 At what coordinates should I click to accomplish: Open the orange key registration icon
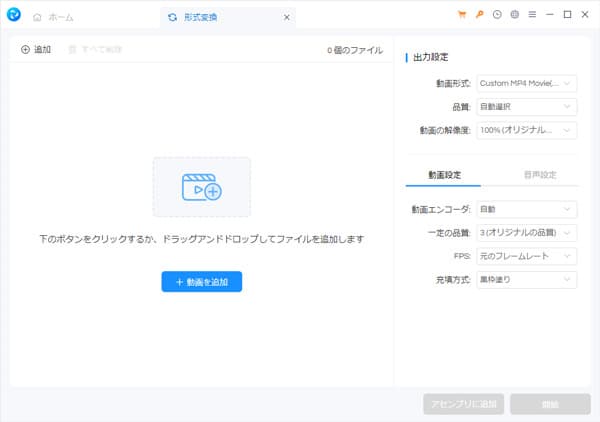tap(480, 15)
